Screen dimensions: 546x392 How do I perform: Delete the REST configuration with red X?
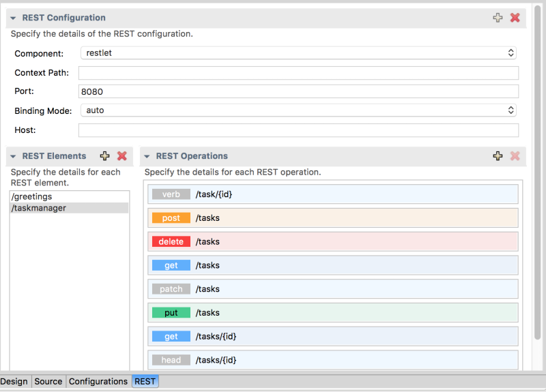coord(515,18)
